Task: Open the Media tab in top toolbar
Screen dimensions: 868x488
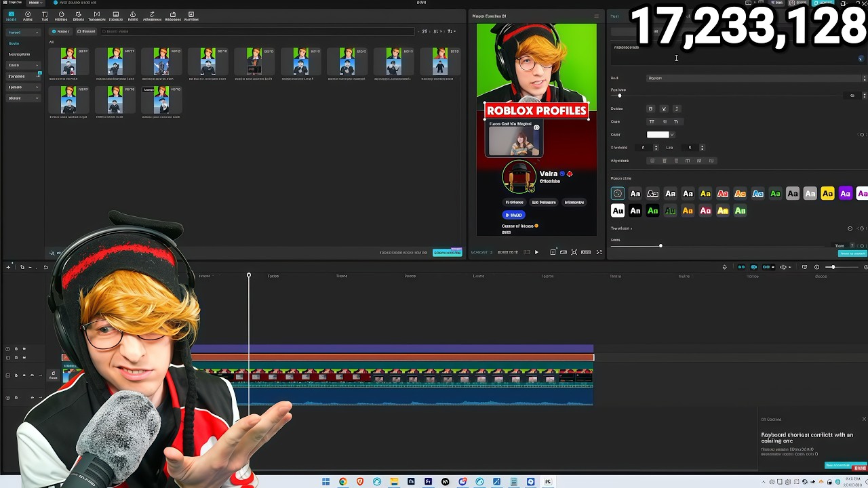Action: (x=11, y=16)
